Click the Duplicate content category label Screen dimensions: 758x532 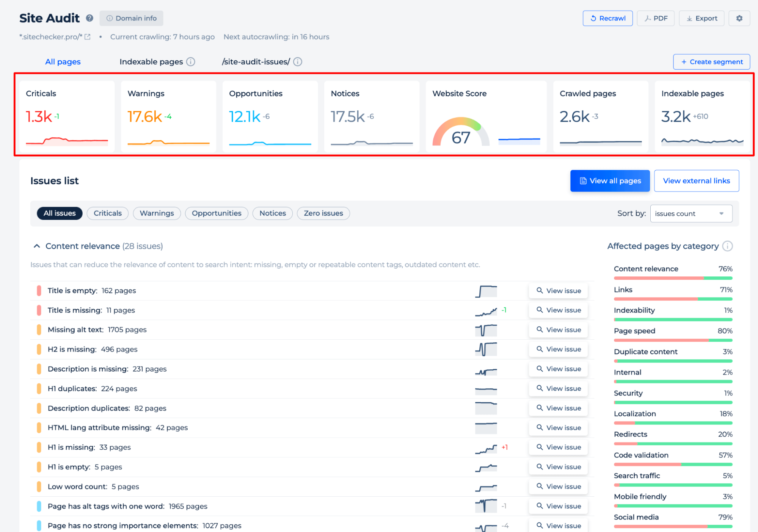[645, 352]
